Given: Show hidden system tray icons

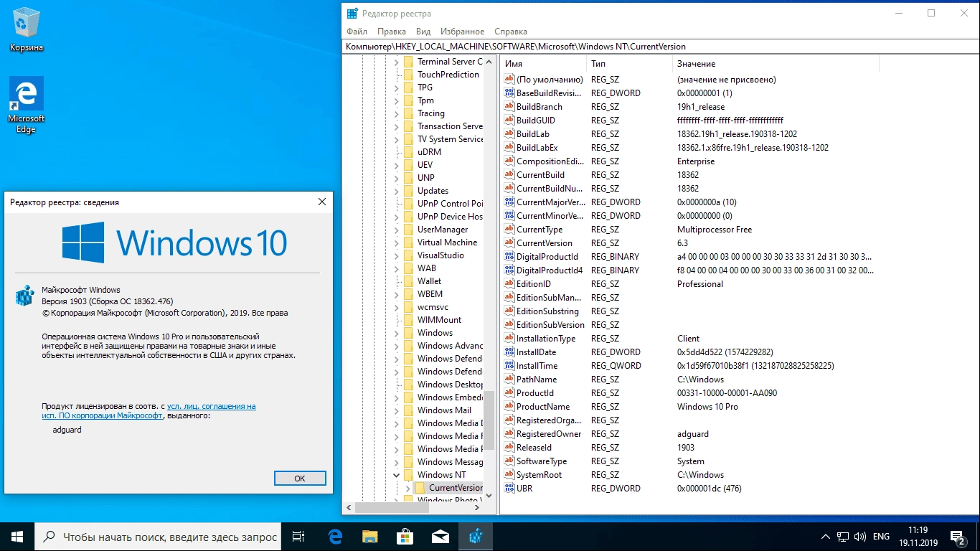Looking at the screenshot, I should pyautogui.click(x=824, y=537).
